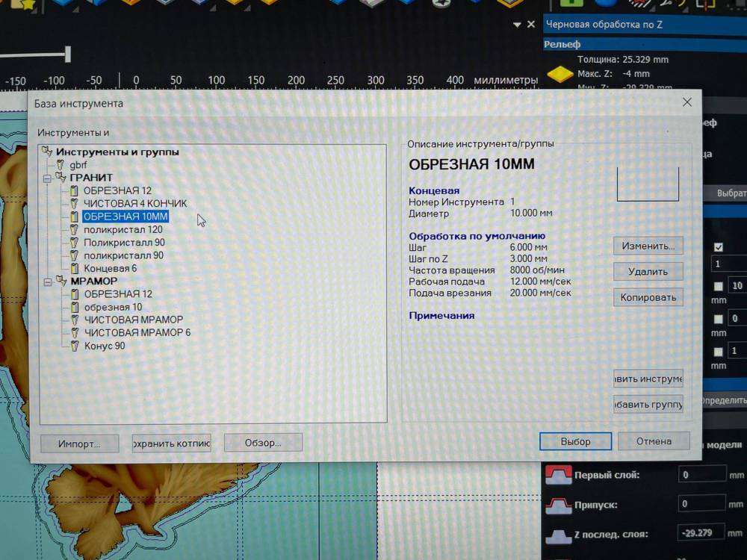747x560 pixels.
Task: Click the Z послед. слоя icon
Action: (x=556, y=535)
